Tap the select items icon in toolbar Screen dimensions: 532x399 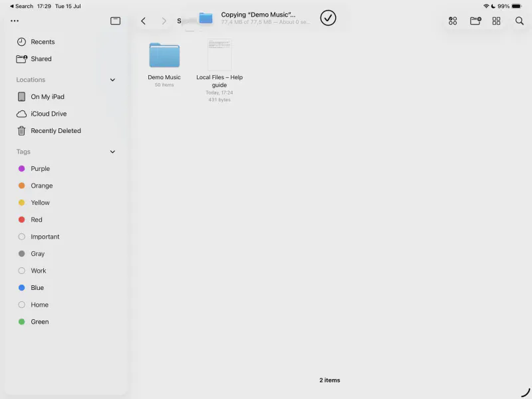453,21
